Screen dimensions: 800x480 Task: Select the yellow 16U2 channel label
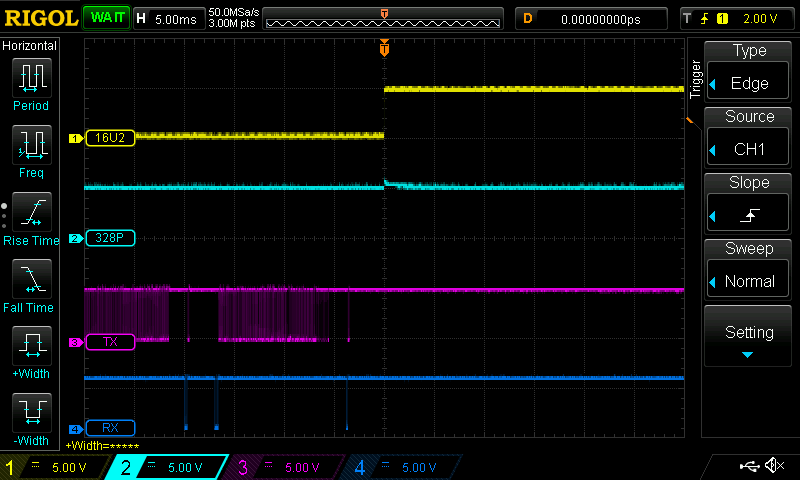point(110,138)
